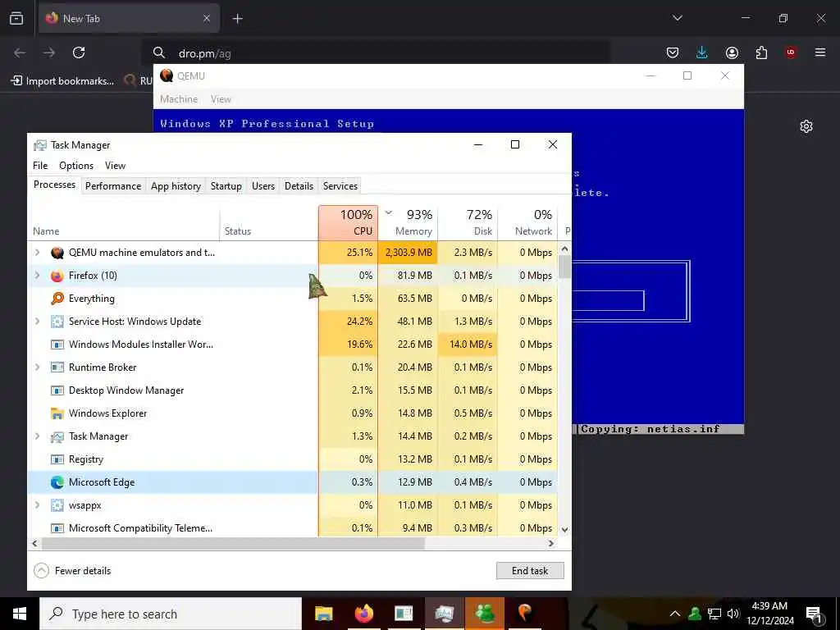This screenshot has width=840, height=630.
Task: Click the QEMU icon in Task Manager list
Action: click(x=57, y=253)
